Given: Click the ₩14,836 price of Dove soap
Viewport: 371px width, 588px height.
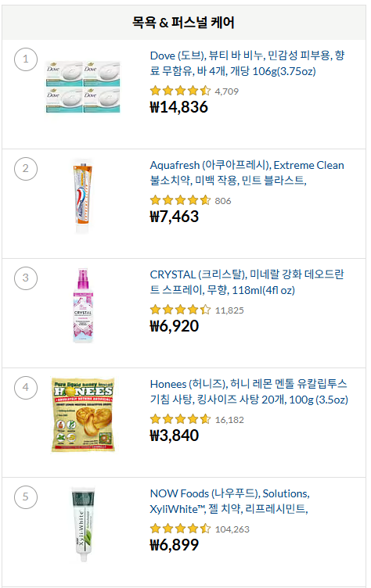Looking at the screenshot, I should (178, 107).
